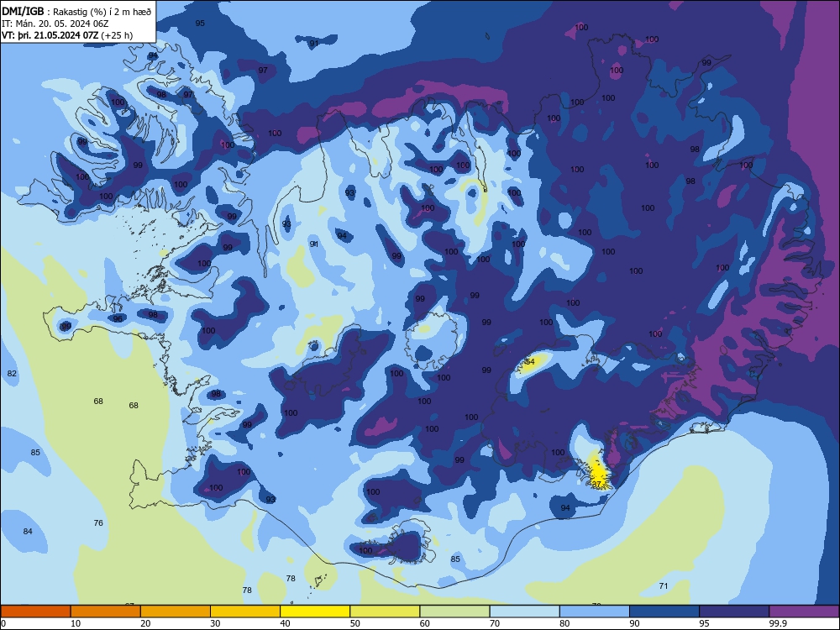Select the navy 95–99.9 legend swatch
The width and height of the screenshot is (840, 630).
734,612
